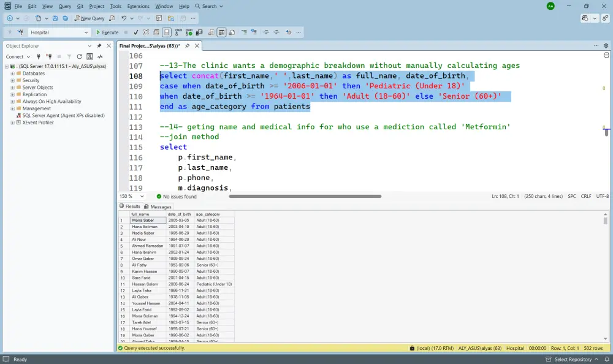
Task: Click the Increase Indent icon
Action: [x=276, y=32]
